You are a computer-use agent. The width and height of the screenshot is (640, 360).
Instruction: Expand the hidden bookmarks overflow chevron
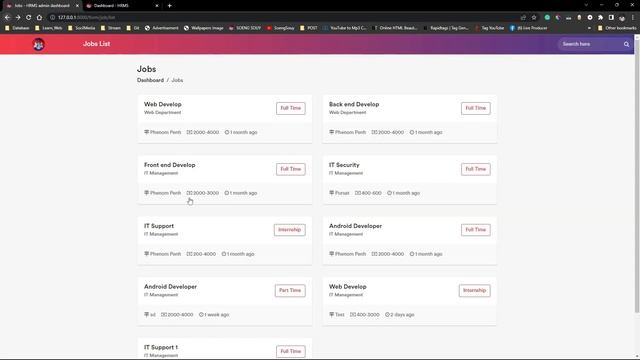pos(589,28)
